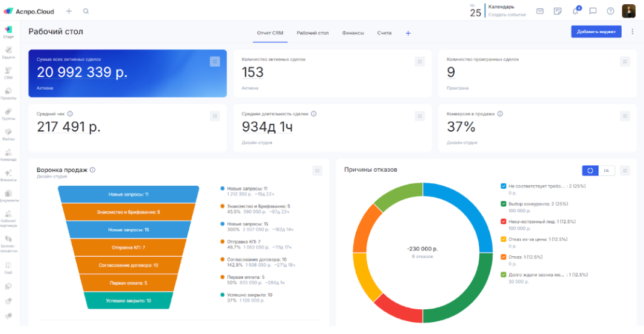Click drag handle on Количество проигранных сделок widget
644x334 pixels.
pos(625,61)
